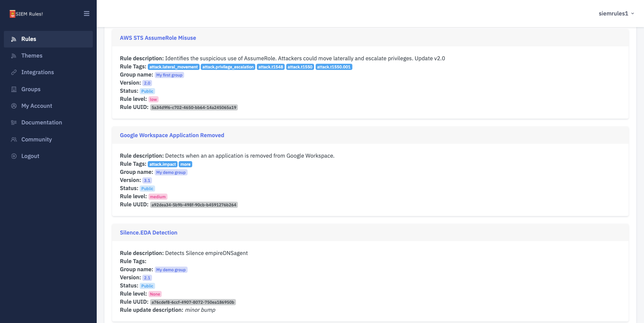Open the siemrules1 user dropdown
Viewport: 644px width, 323px height.
tap(616, 14)
